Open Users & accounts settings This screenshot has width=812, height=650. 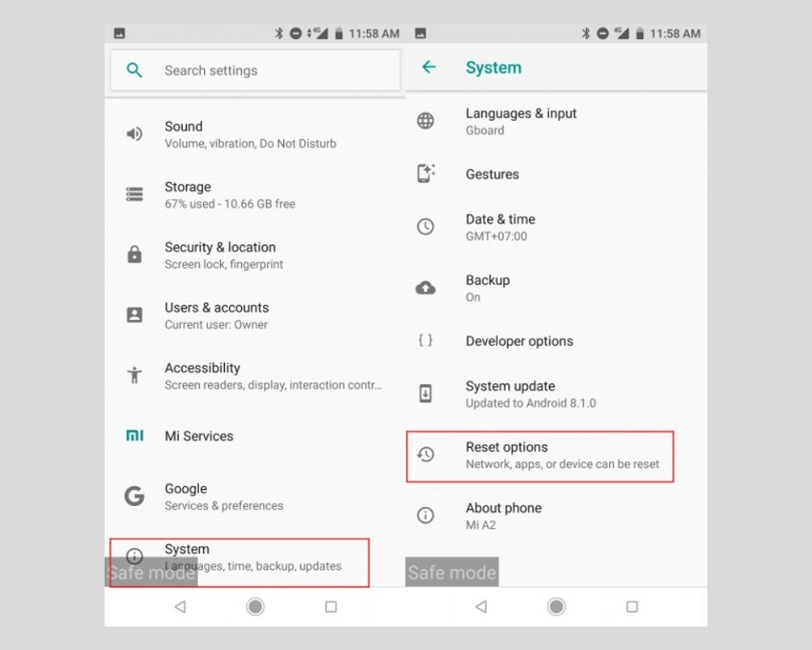(255, 315)
